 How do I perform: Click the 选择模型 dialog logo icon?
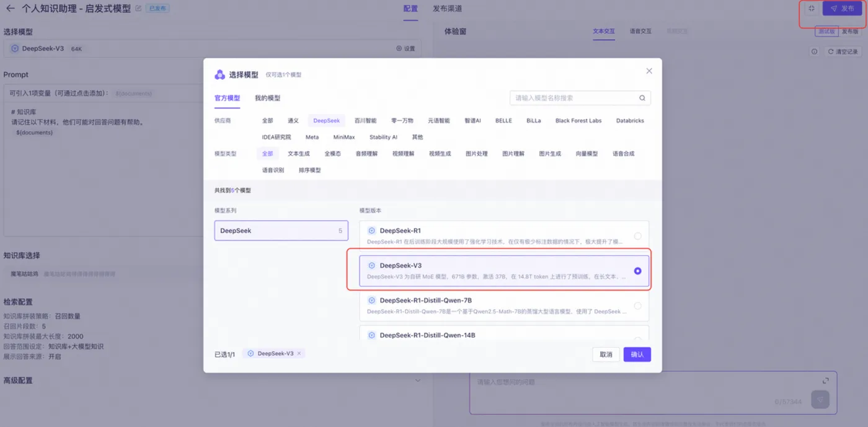point(219,74)
